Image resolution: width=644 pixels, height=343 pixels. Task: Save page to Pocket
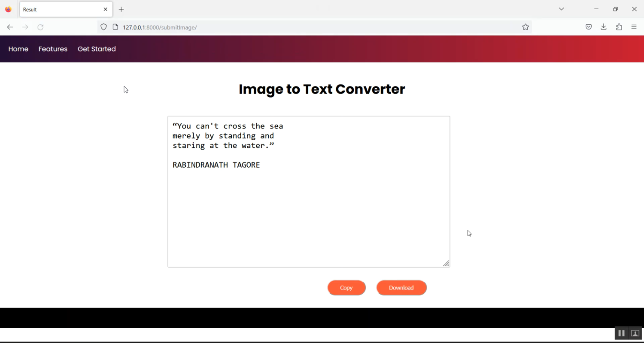tap(589, 27)
